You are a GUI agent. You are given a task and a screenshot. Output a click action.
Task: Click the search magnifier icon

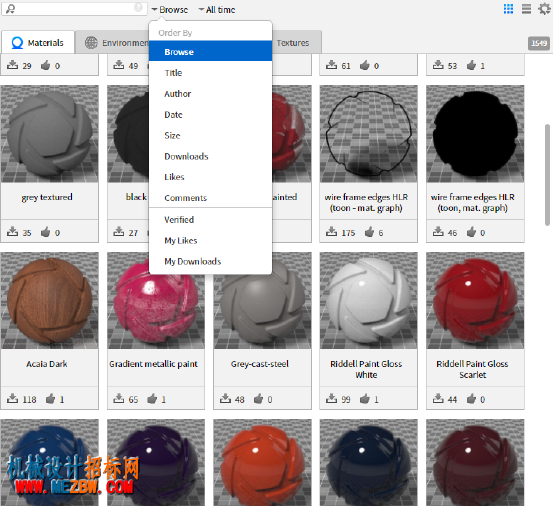(11, 9)
